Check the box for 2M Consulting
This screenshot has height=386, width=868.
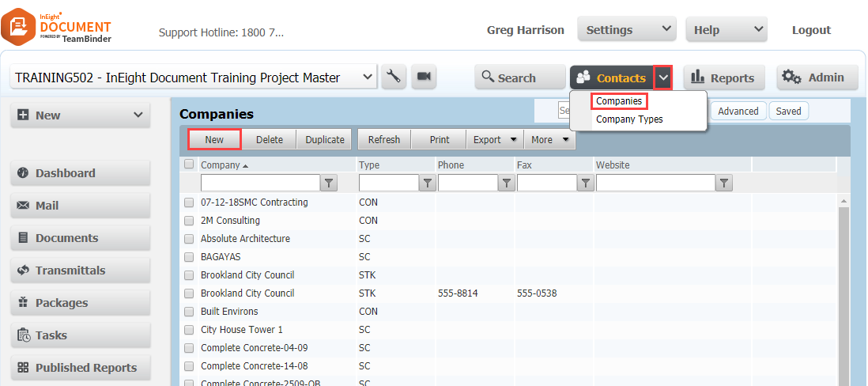click(189, 221)
